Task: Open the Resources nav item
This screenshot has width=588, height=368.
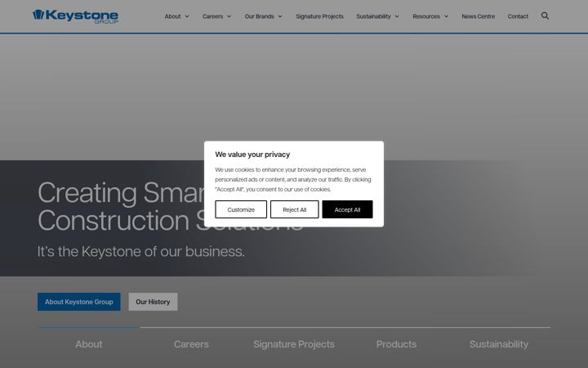Action: (426, 16)
